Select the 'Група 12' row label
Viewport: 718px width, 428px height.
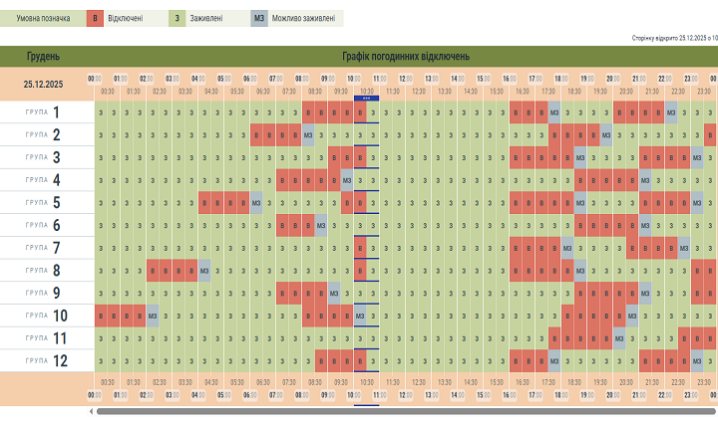45,361
